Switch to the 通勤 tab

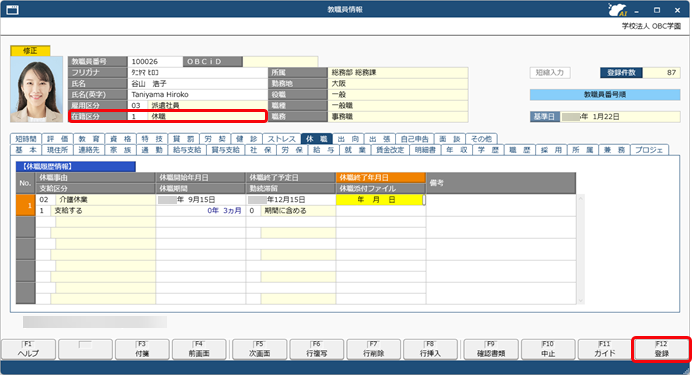pos(152,150)
